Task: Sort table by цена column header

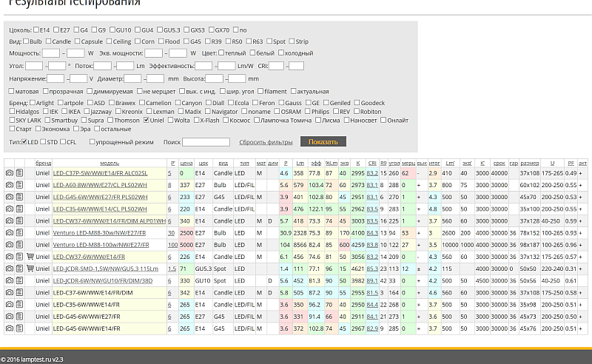Action: coord(186,163)
